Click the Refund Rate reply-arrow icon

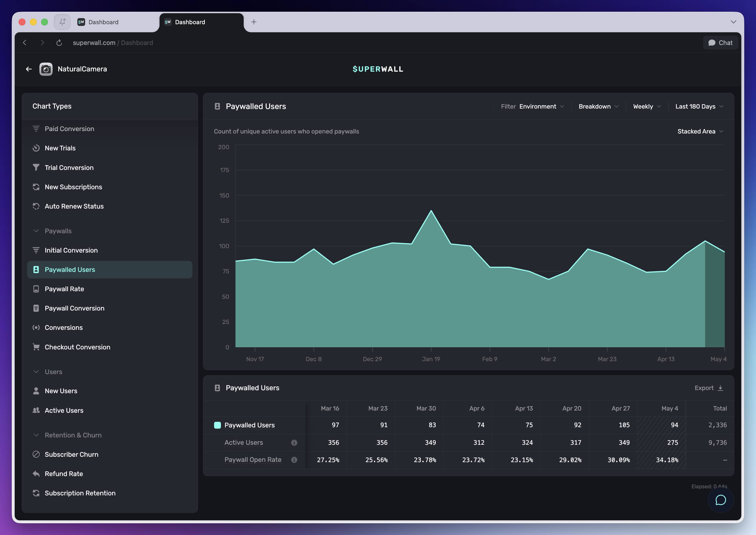36,474
